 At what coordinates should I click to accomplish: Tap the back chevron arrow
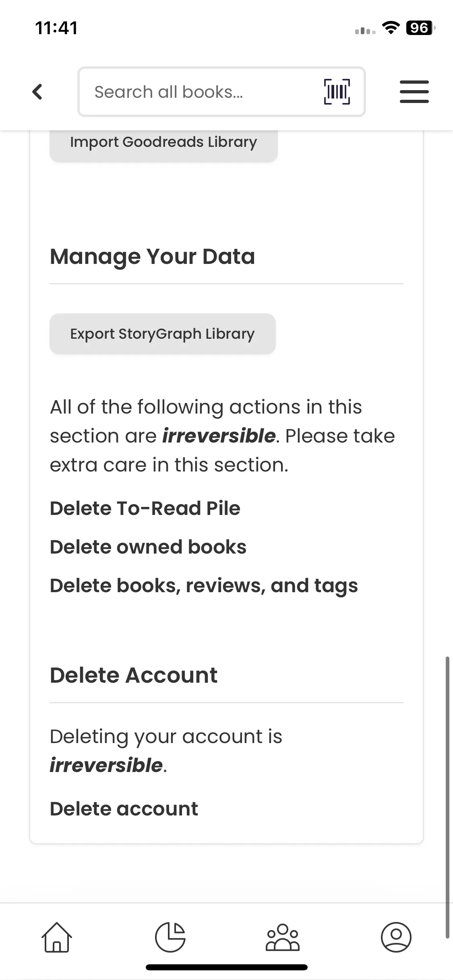[37, 92]
